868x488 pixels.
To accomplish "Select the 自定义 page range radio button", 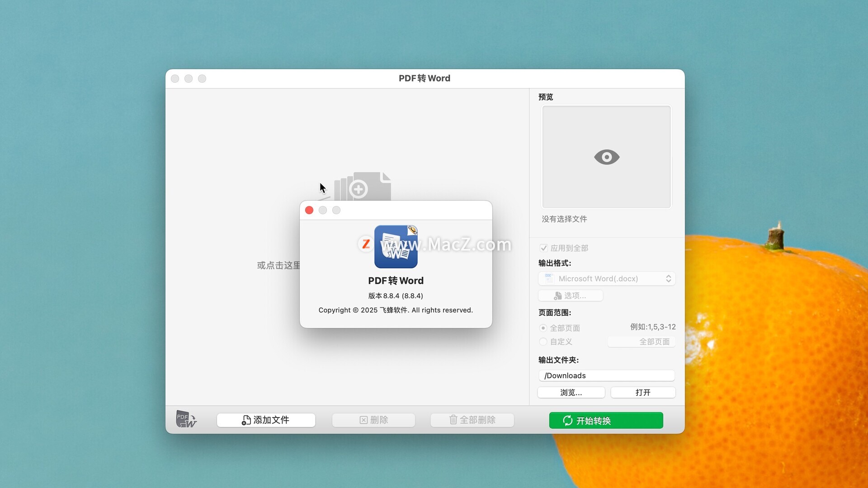I will [543, 342].
